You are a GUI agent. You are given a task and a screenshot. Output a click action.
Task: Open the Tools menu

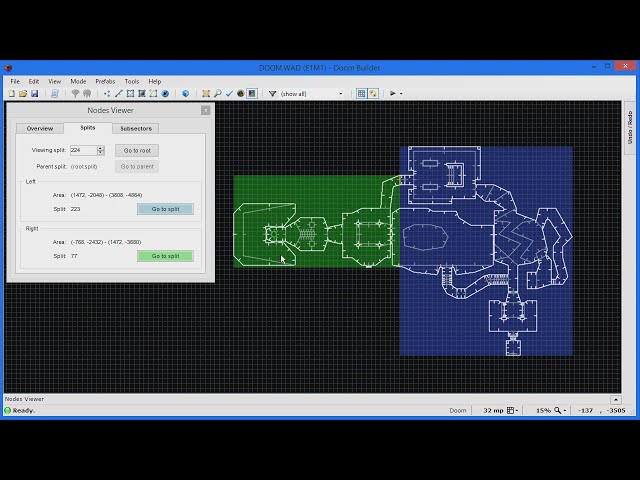131,81
